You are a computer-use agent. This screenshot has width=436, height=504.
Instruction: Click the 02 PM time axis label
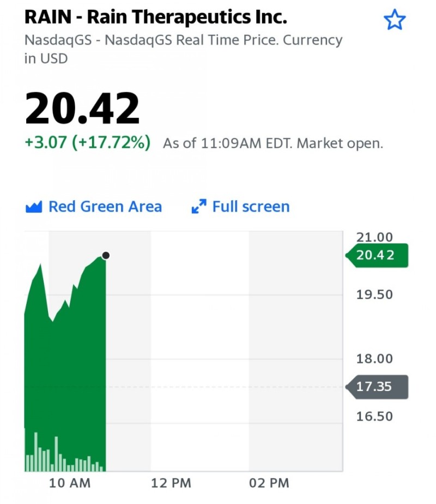pyautogui.click(x=269, y=483)
